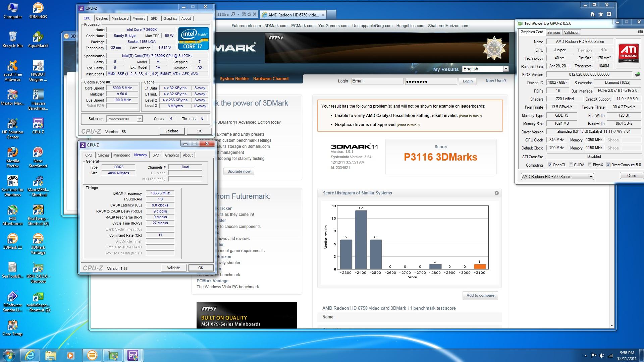Open the Hardware Channel link
Viewport: 644px width, 362px height.
271,79
